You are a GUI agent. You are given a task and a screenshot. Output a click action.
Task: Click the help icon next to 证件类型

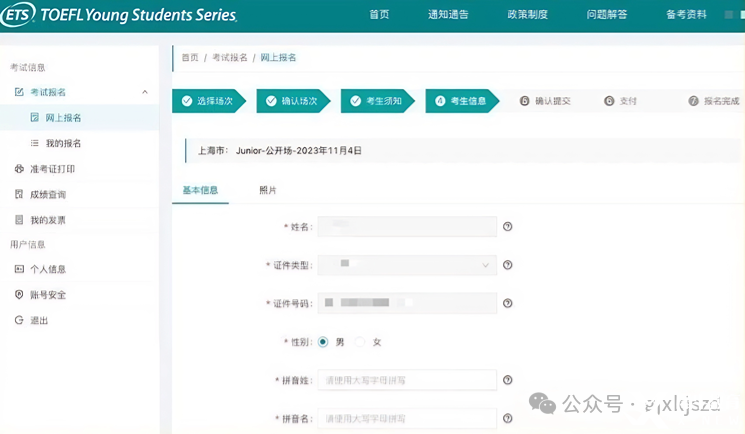(507, 265)
